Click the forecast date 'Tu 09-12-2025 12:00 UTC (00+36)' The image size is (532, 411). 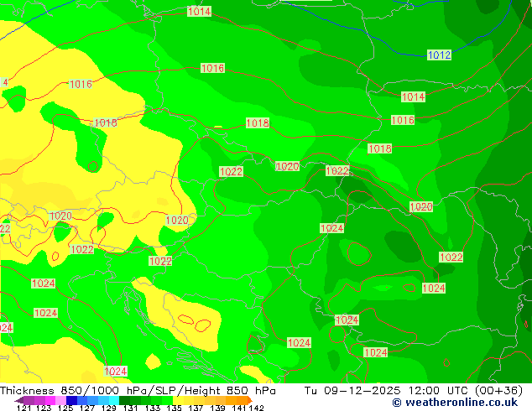[413, 391]
